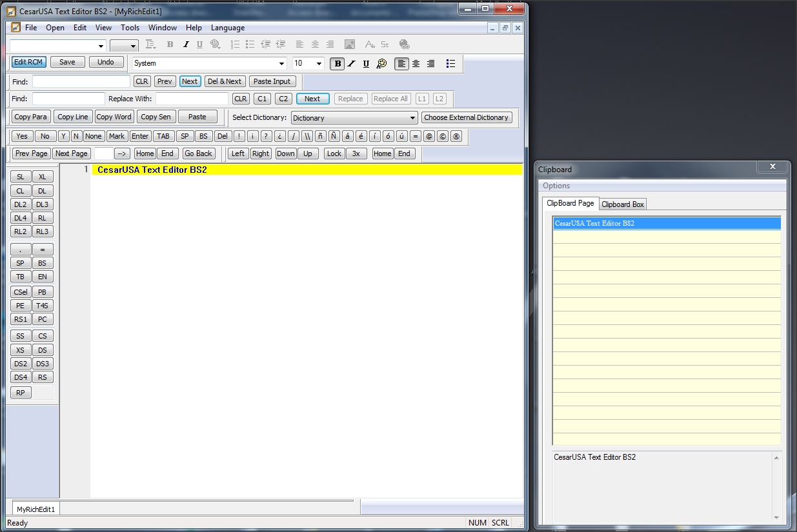The height and width of the screenshot is (532, 797).
Task: Click the Copy Para button
Action: coord(31,117)
